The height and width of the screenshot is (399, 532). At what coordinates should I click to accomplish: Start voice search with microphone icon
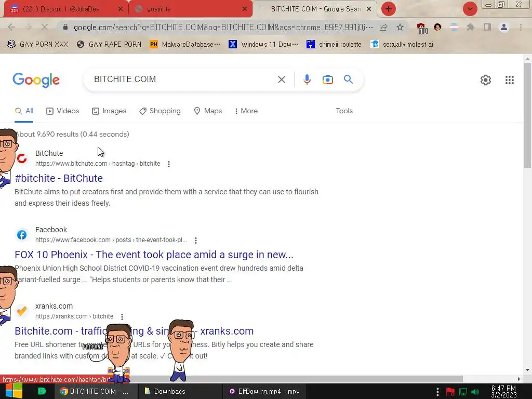click(307, 79)
